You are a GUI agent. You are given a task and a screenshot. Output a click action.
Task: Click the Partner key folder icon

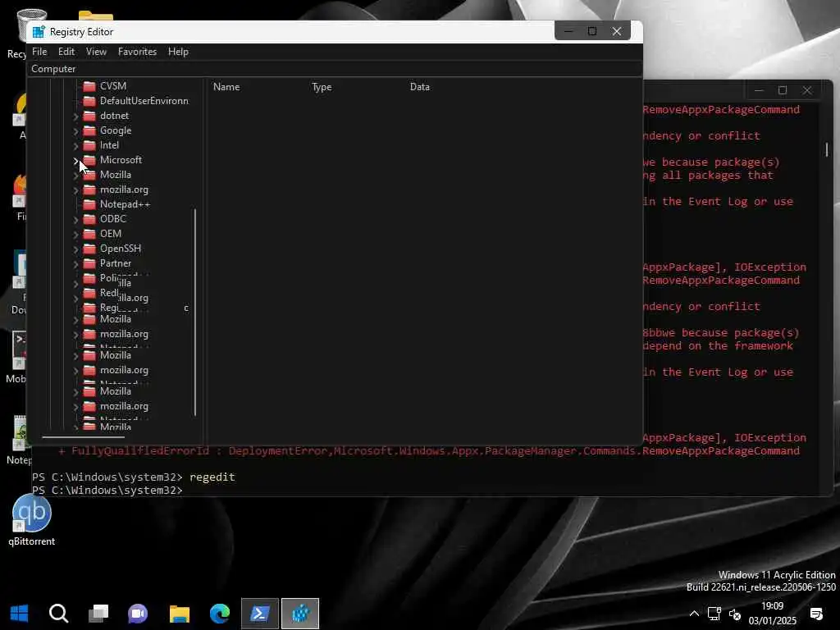[89, 263]
